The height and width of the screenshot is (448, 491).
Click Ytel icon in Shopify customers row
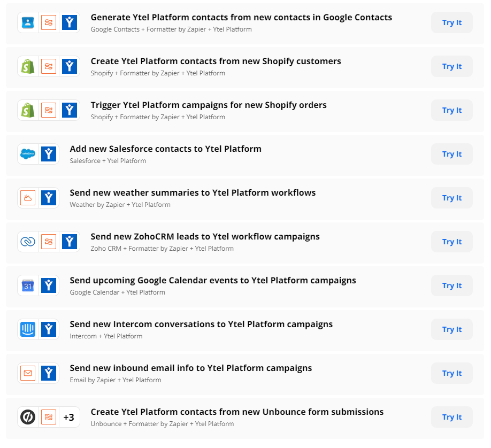70,66
